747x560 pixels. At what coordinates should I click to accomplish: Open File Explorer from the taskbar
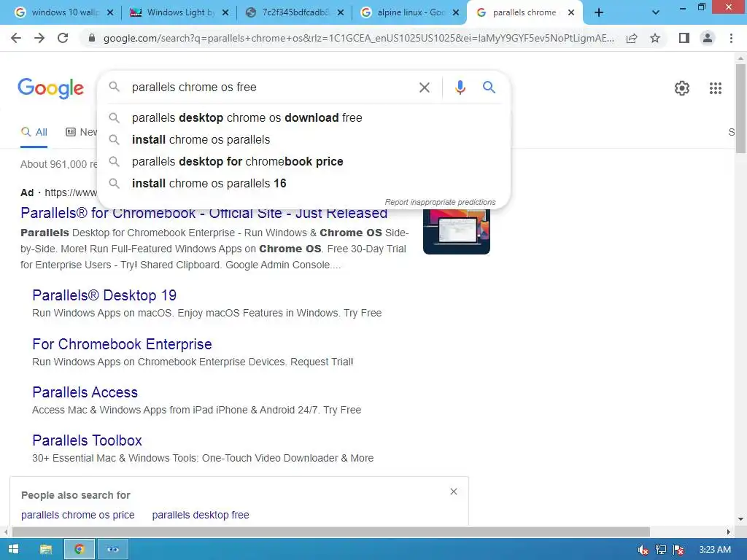(46, 549)
